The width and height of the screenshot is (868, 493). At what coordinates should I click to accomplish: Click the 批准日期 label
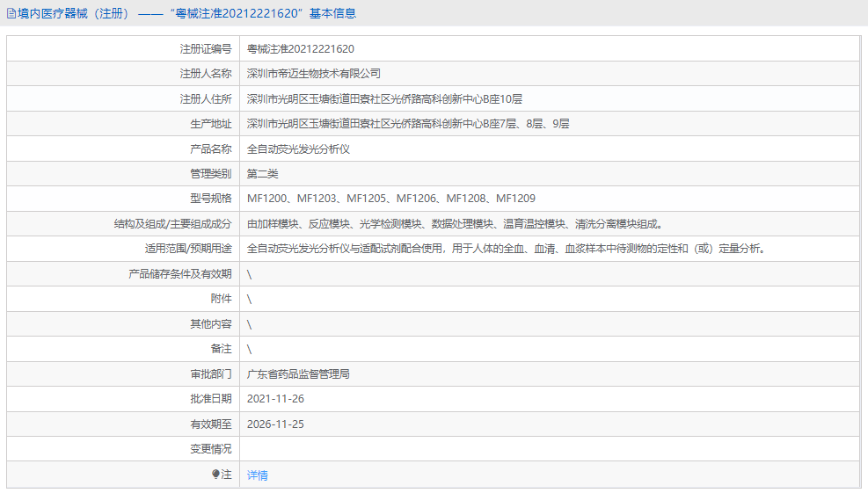coord(211,398)
